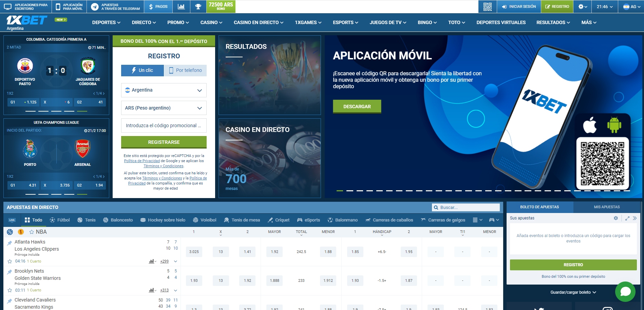The width and height of the screenshot is (644, 310).
Task: Click INICIAR SESIÓN button
Action: pyautogui.click(x=519, y=6)
